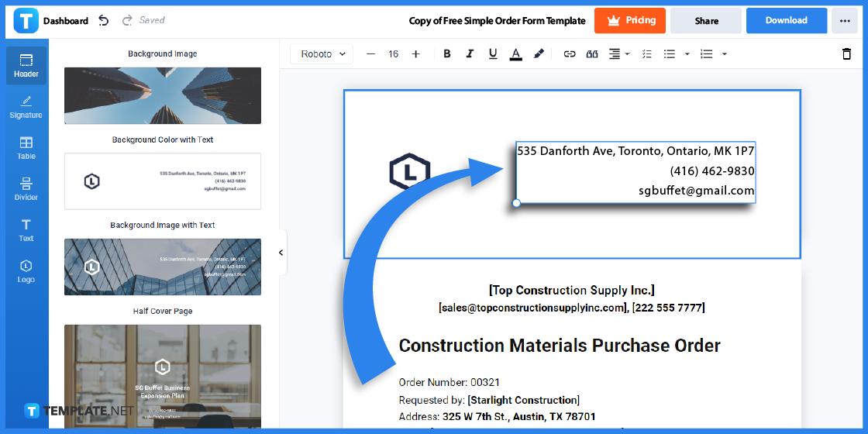
Task: Apply blockquote with the quote icon
Action: pos(592,54)
